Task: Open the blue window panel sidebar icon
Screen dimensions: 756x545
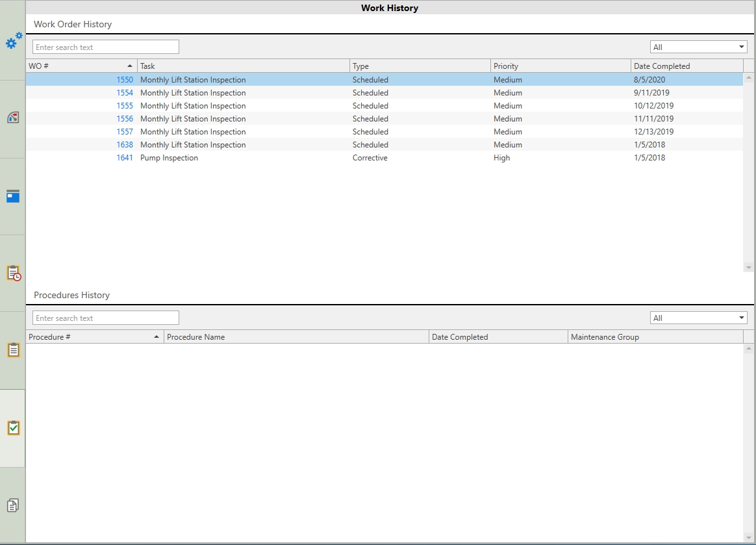Action: [13, 196]
